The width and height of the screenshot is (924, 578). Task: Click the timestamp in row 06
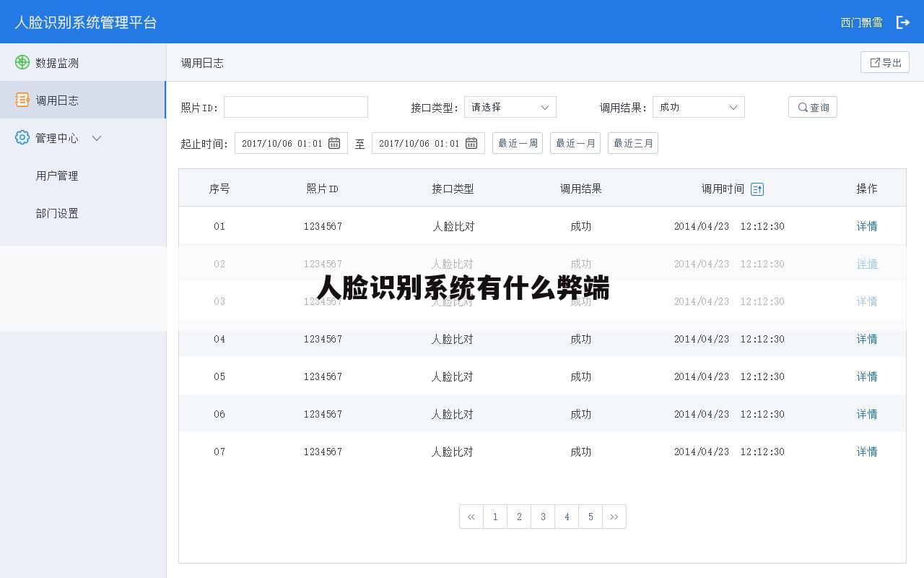pyautogui.click(x=729, y=414)
